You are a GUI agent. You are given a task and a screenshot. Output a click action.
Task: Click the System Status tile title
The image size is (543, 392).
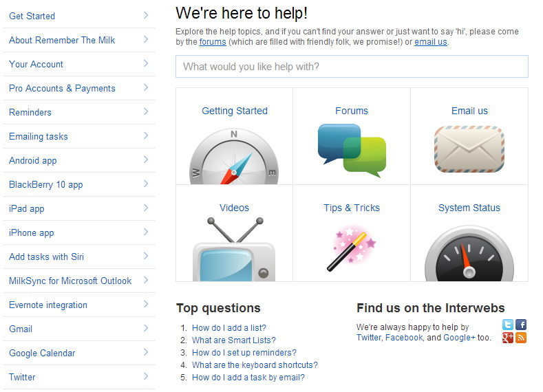[469, 208]
